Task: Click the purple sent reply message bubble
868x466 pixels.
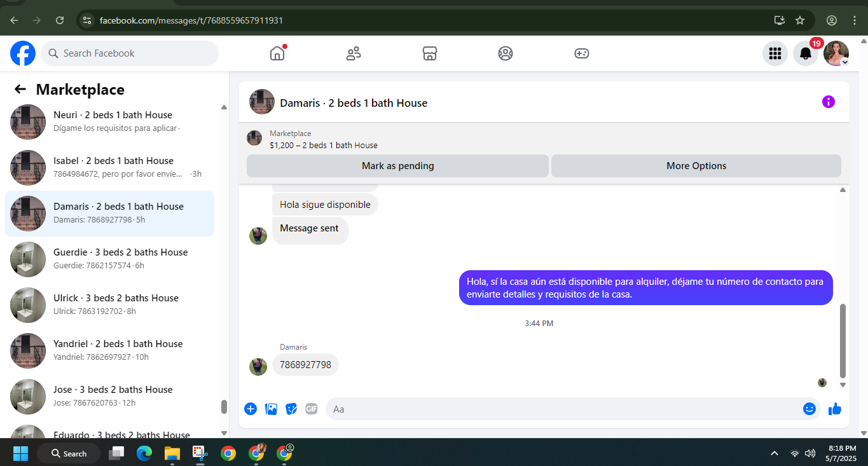Action: [645, 288]
